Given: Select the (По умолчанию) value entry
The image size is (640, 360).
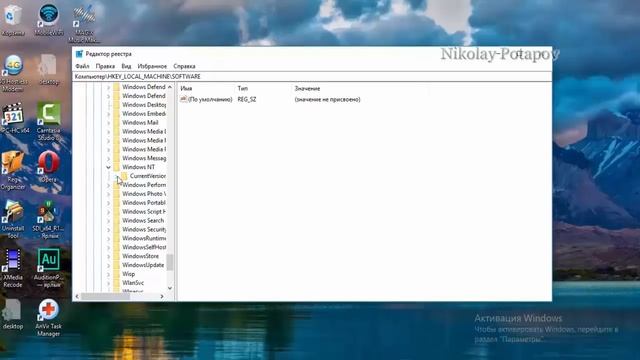Looking at the screenshot, I should [210, 99].
